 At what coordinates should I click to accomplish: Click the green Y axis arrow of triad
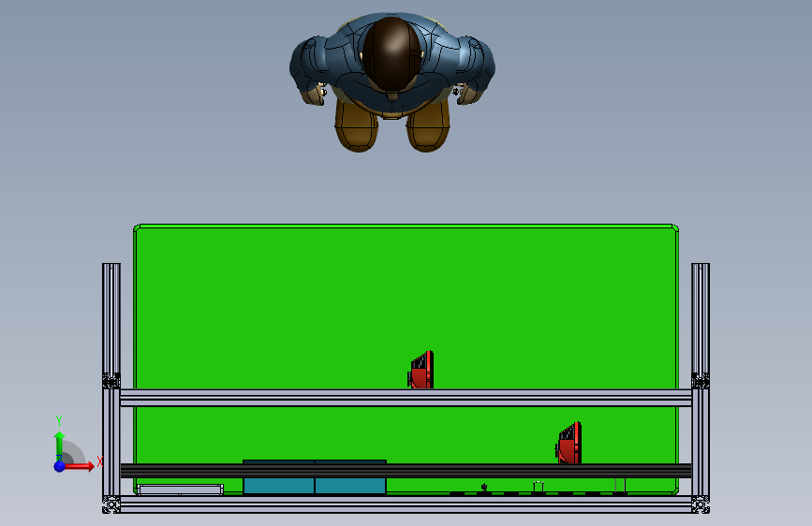(x=59, y=446)
